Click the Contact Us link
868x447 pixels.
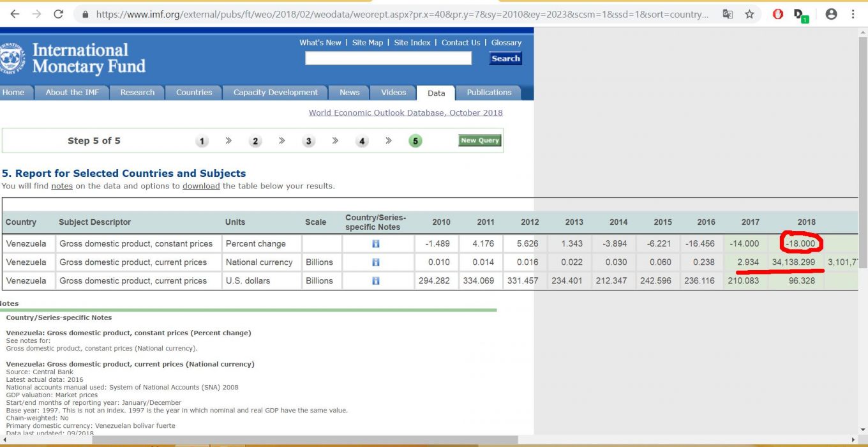461,43
